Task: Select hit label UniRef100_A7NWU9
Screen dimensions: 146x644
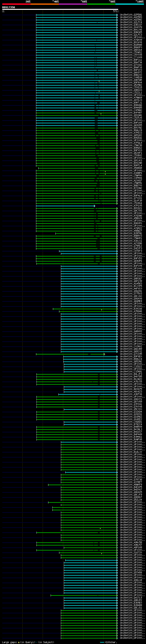Action: pos(131,98)
